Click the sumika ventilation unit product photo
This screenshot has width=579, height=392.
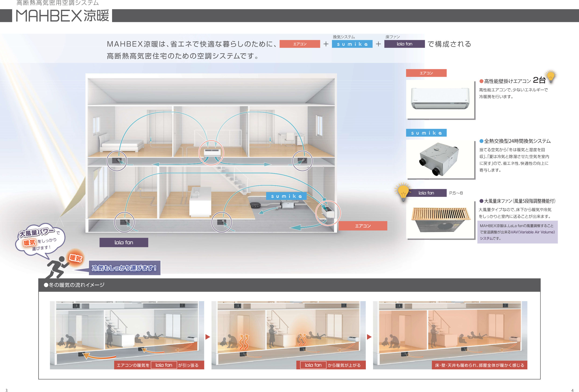point(439,159)
